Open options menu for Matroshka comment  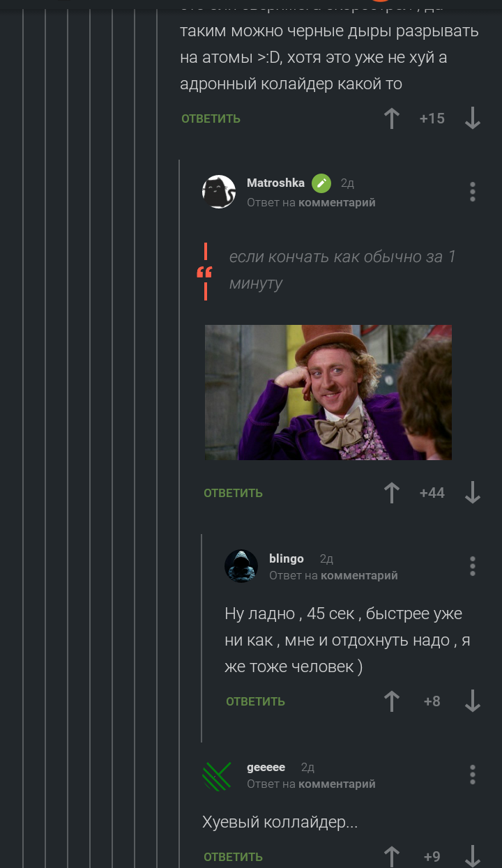pos(473,192)
